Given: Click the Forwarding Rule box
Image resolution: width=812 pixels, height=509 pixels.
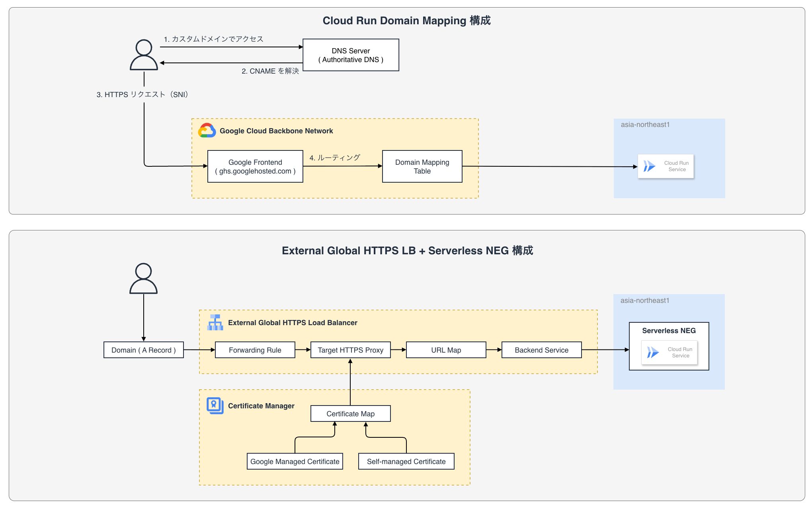Looking at the screenshot, I should pos(255,350).
